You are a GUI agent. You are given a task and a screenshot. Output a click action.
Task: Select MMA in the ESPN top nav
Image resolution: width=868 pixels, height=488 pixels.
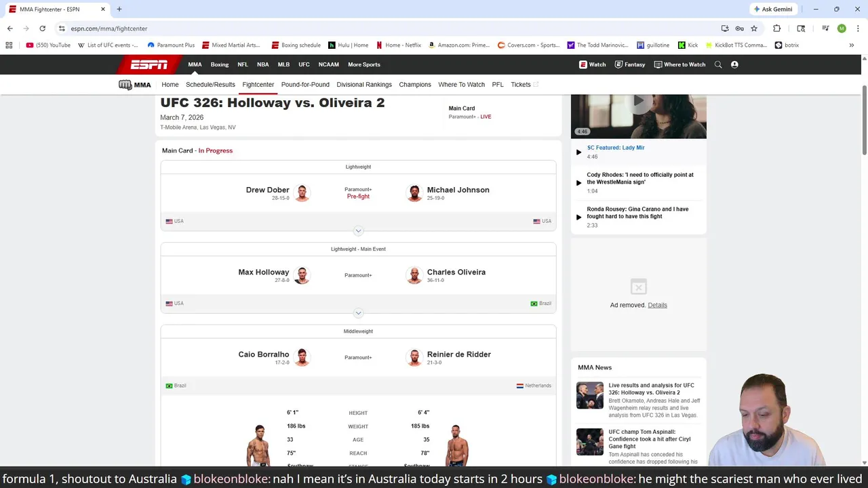[x=195, y=64]
